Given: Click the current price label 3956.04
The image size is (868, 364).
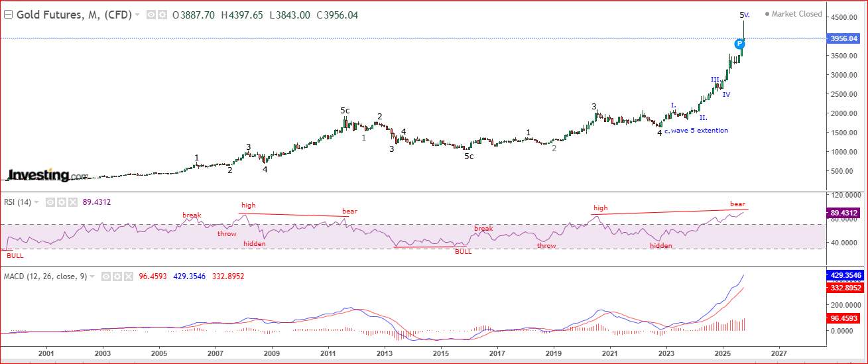Looking at the screenshot, I should (x=844, y=38).
